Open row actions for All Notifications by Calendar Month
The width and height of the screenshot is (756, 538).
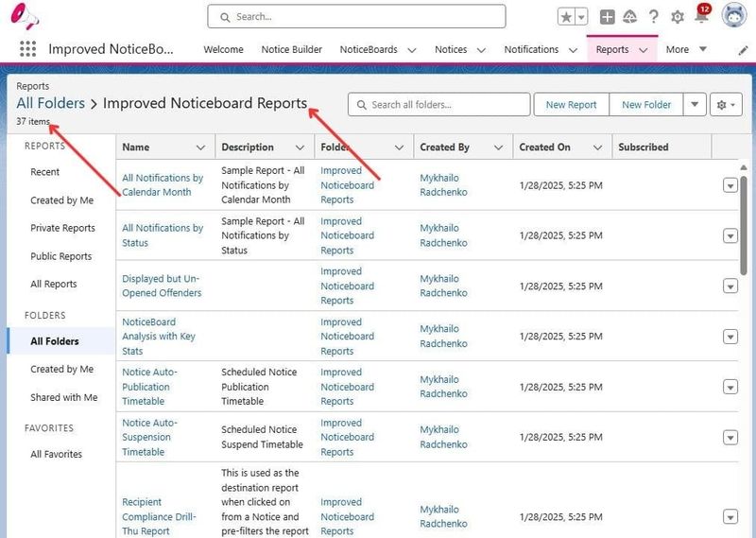coord(730,185)
